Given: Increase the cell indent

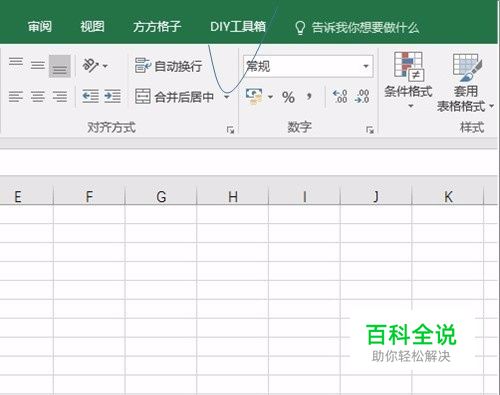Looking at the screenshot, I should (112, 97).
